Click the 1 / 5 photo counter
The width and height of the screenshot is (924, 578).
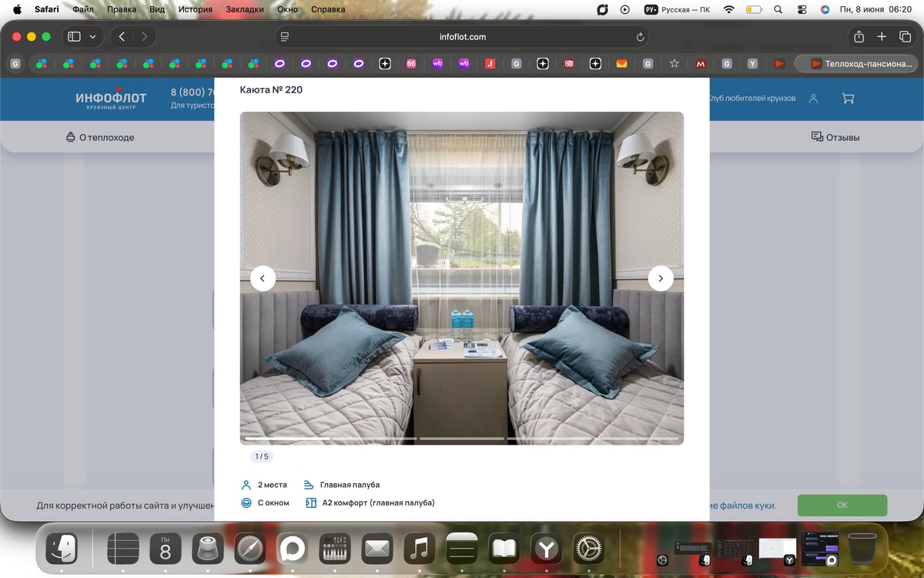click(262, 457)
